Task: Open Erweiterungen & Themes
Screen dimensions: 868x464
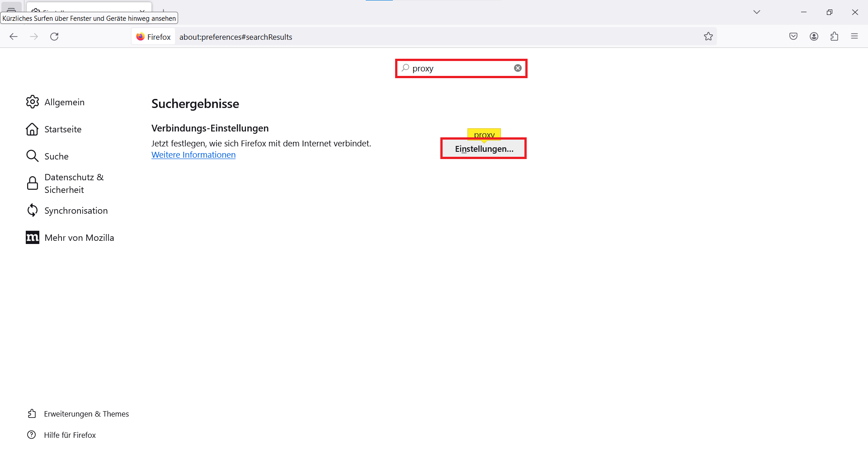Action: (86, 414)
